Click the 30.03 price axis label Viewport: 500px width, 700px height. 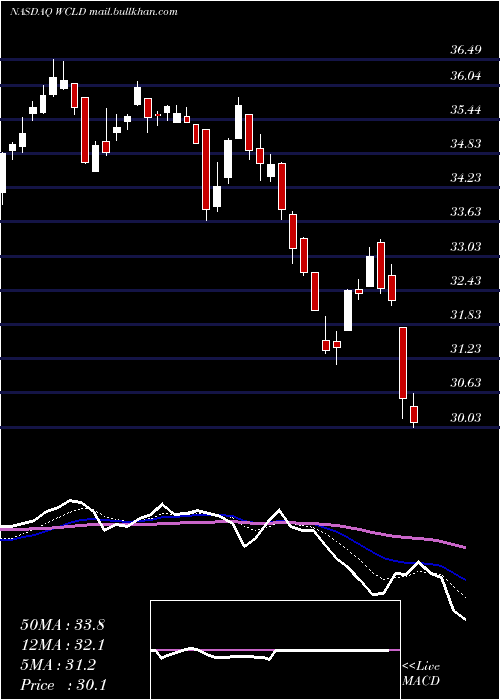tap(466, 418)
